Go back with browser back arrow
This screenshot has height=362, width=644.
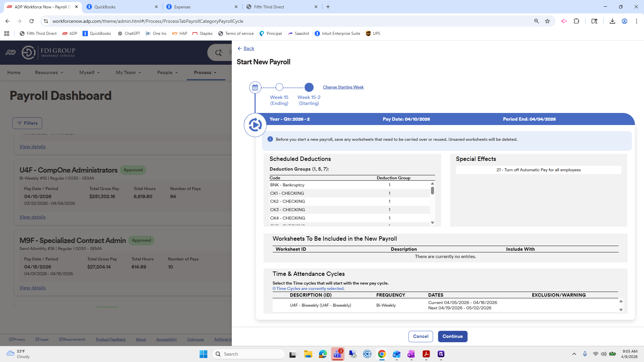coord(7,21)
